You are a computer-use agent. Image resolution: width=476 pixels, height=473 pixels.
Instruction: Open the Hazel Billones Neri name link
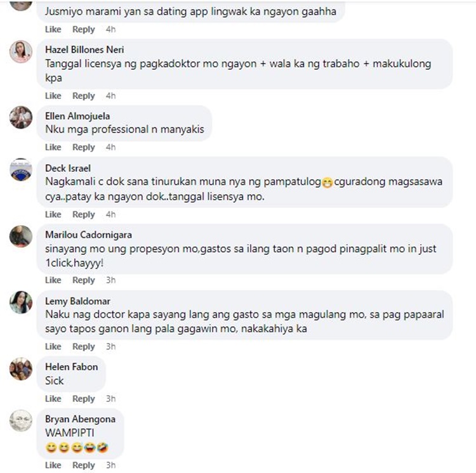[x=84, y=49]
